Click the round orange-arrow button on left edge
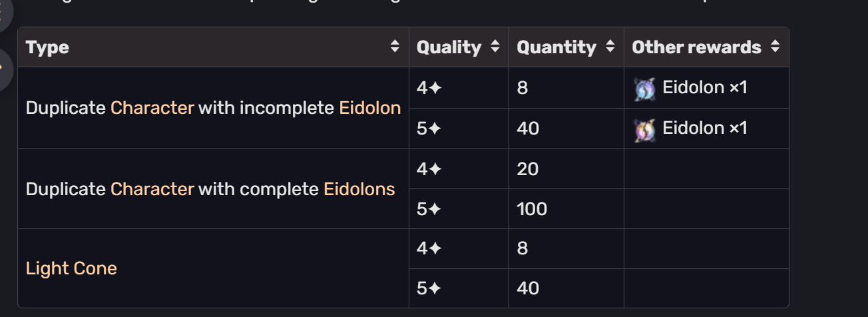 pos(5,69)
